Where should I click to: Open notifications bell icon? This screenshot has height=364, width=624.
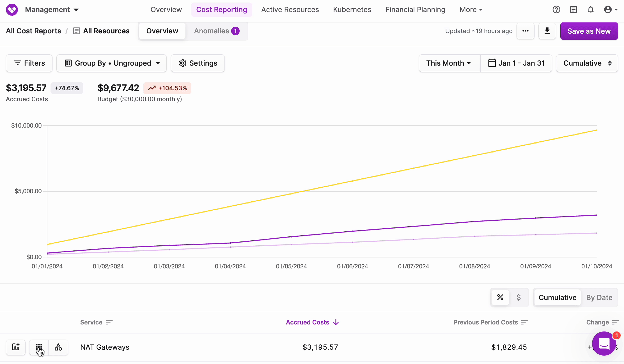point(591,10)
